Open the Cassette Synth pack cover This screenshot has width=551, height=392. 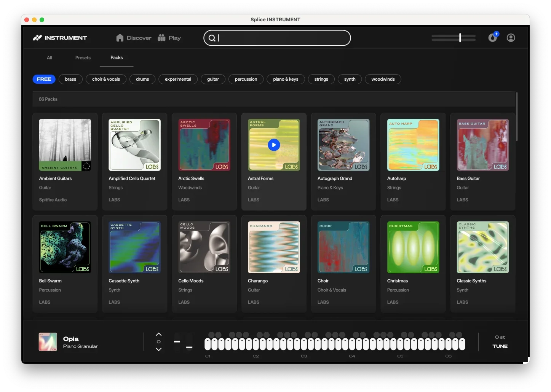(x=134, y=247)
